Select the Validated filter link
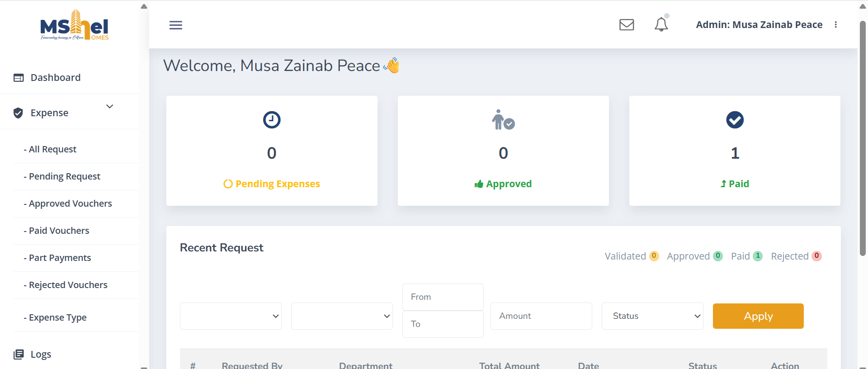The width and height of the screenshot is (868, 369). pos(625,256)
